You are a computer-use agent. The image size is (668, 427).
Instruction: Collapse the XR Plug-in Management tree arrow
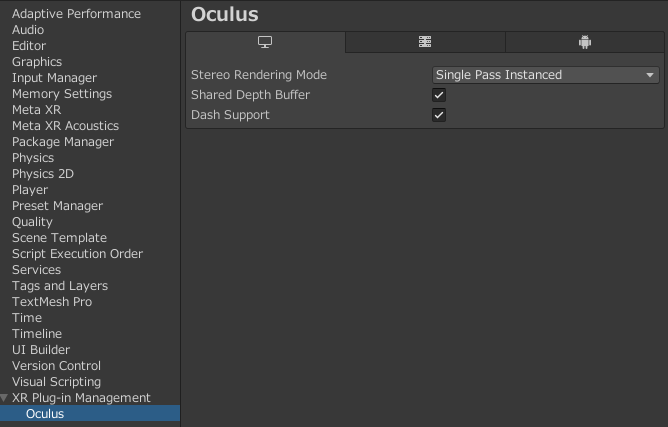(x=6, y=398)
